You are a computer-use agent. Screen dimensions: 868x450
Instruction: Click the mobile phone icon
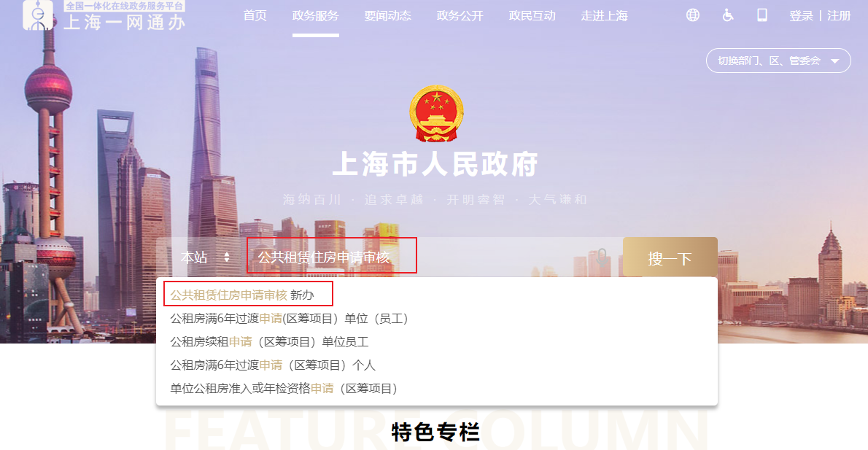point(762,15)
